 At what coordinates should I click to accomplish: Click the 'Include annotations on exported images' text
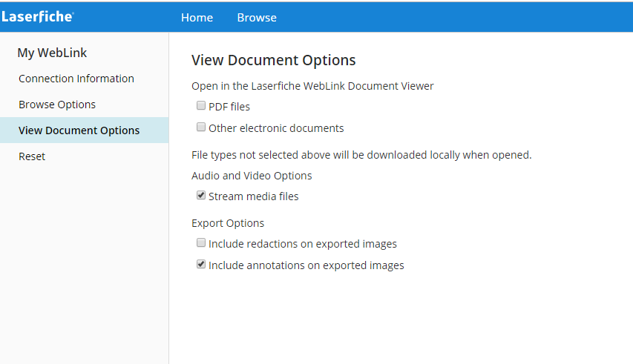tap(306, 265)
